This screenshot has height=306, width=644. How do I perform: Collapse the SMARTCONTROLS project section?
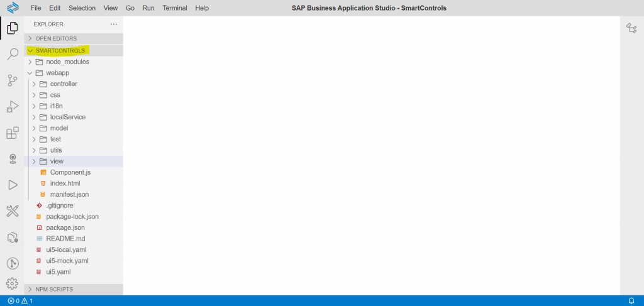pyautogui.click(x=74, y=50)
